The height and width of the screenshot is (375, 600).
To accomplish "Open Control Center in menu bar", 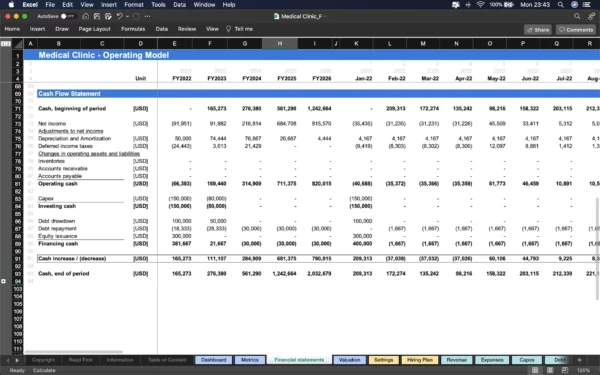I will [587, 5].
